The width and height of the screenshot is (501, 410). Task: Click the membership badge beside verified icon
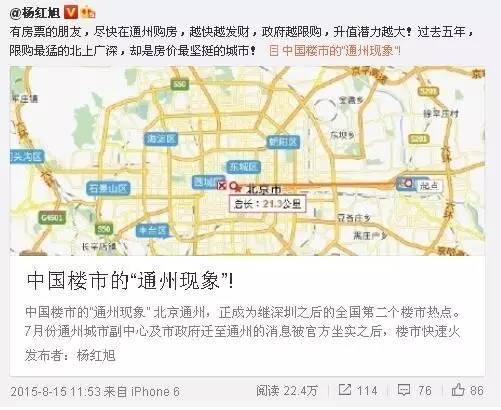tap(88, 13)
